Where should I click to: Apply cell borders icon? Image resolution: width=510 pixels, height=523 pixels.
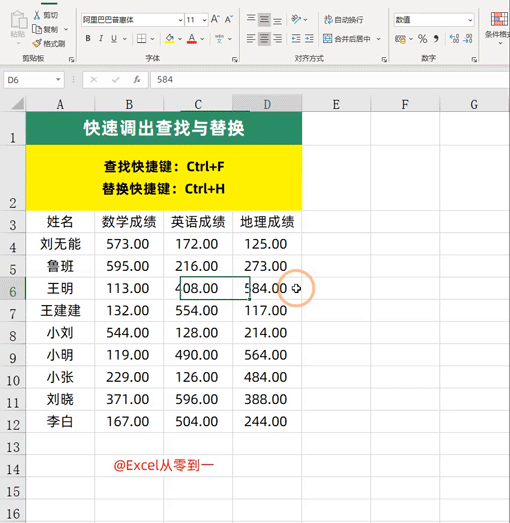click(141, 39)
